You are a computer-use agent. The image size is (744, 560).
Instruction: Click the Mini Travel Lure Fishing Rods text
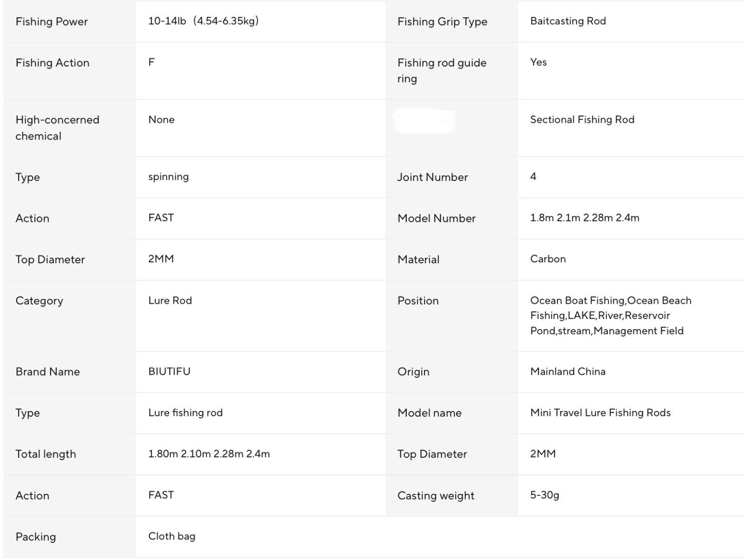coord(600,413)
